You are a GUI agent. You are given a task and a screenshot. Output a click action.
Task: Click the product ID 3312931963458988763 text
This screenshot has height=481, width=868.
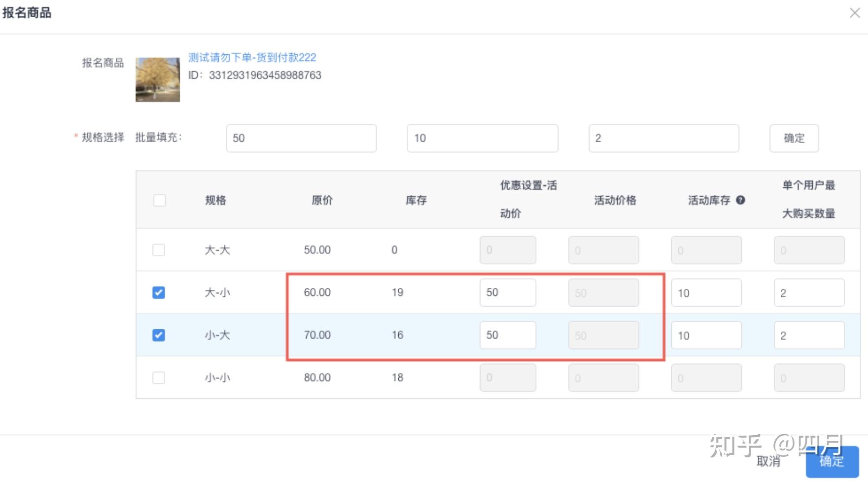(x=265, y=75)
